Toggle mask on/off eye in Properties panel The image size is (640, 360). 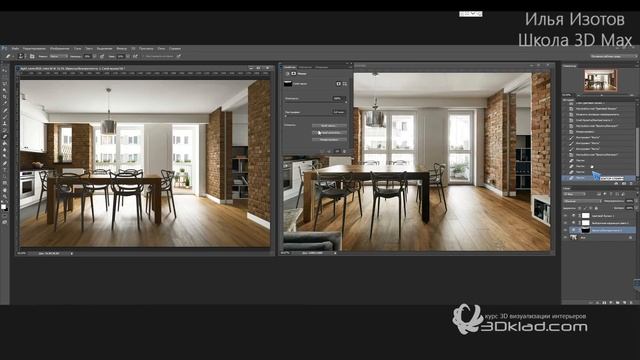[338, 151]
